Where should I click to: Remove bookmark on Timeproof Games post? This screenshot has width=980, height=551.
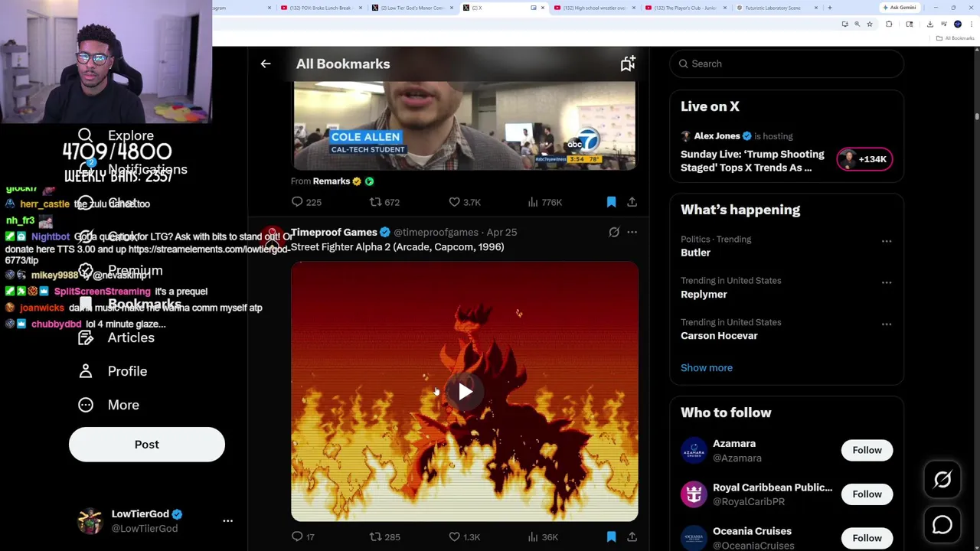pos(611,537)
